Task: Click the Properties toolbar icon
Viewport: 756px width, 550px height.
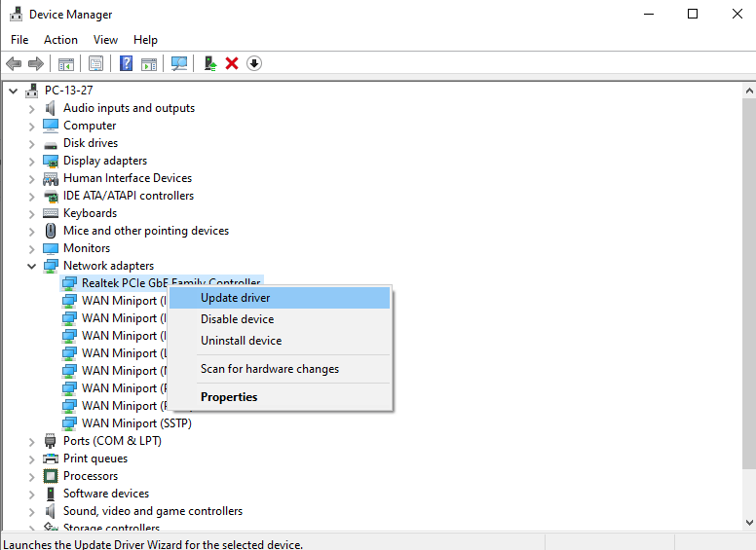Action: click(95, 63)
